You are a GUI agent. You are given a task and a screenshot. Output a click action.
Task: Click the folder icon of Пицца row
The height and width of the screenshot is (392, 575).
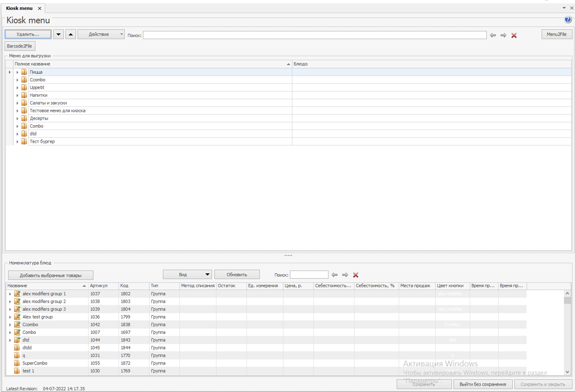pos(24,72)
